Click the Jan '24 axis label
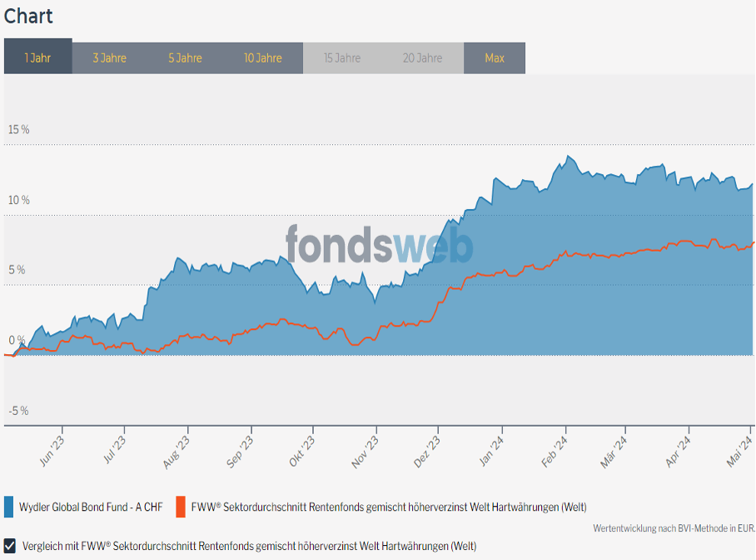This screenshot has height=560, width=756. 491,452
